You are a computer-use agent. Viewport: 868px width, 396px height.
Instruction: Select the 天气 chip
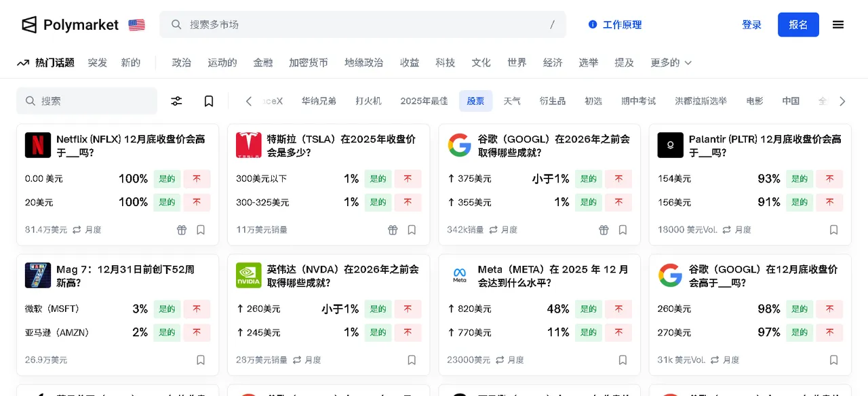(x=512, y=101)
